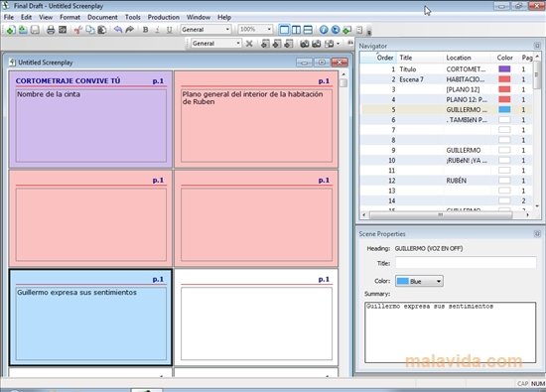Click the Redo arrow icon
This screenshot has width=546, height=392.
[130, 30]
